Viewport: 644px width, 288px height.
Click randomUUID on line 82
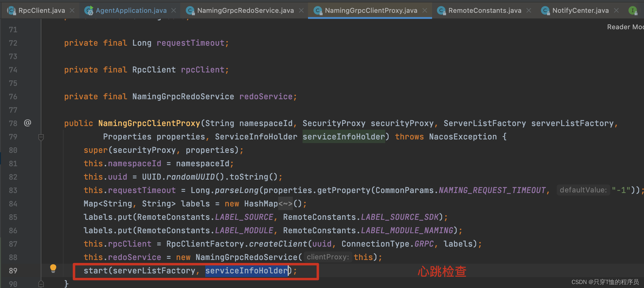(190, 177)
